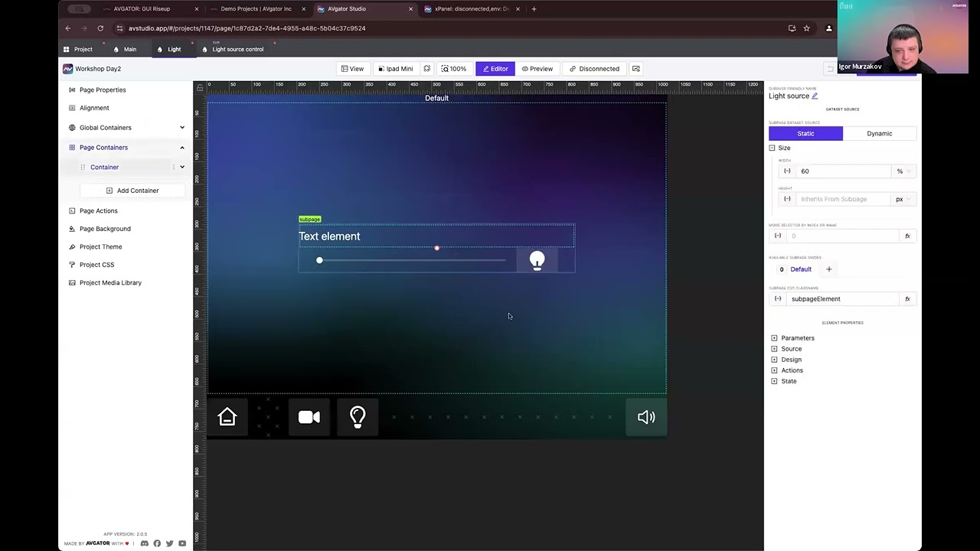
Task: Click the AVgator logo beside Workshop Day2
Action: pyautogui.click(x=67, y=69)
